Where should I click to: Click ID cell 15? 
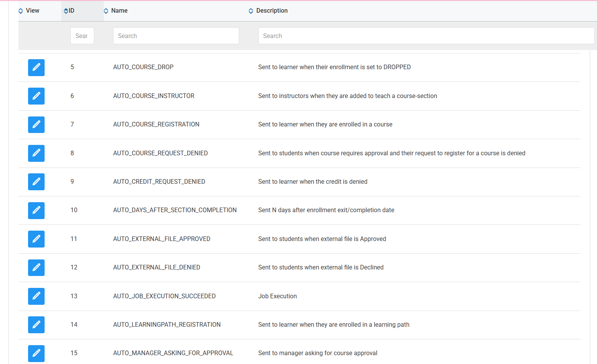click(74, 353)
